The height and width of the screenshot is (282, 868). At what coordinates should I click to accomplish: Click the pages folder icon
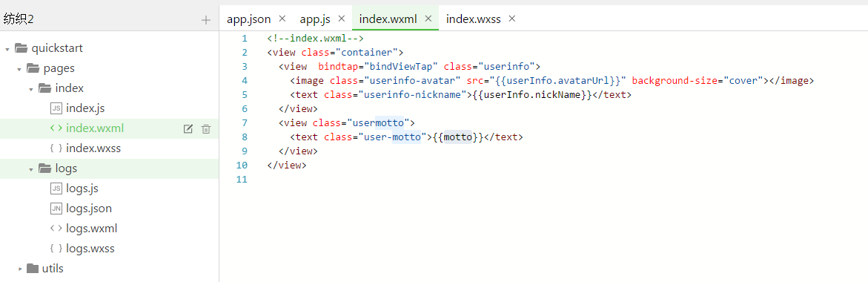pyautogui.click(x=33, y=68)
